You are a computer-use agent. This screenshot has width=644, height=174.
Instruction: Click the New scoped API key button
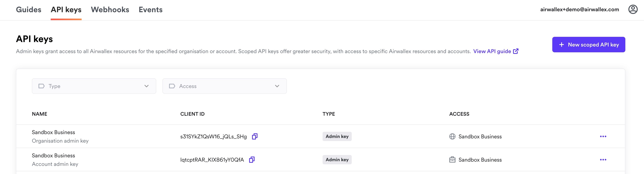[588, 44]
